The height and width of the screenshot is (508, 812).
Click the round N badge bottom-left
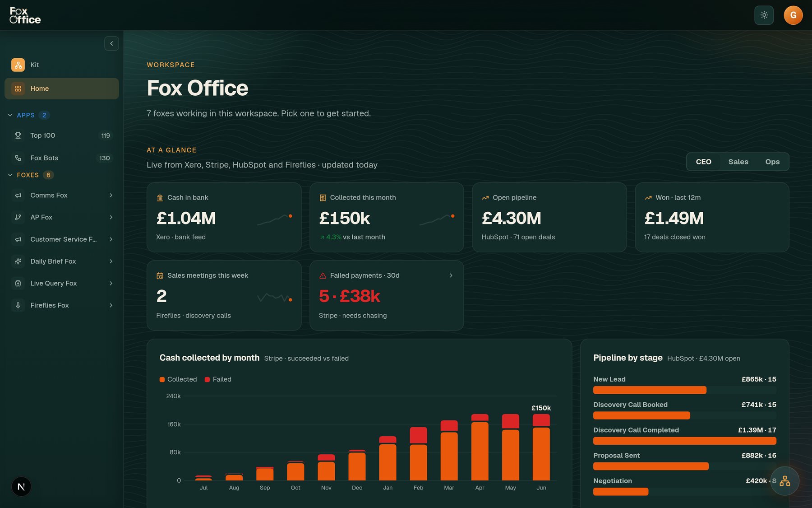(21, 487)
